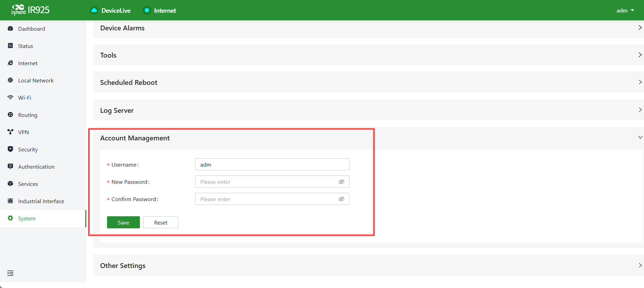Click the Local Network globe icon
This screenshot has height=288, width=644.
(10, 80)
